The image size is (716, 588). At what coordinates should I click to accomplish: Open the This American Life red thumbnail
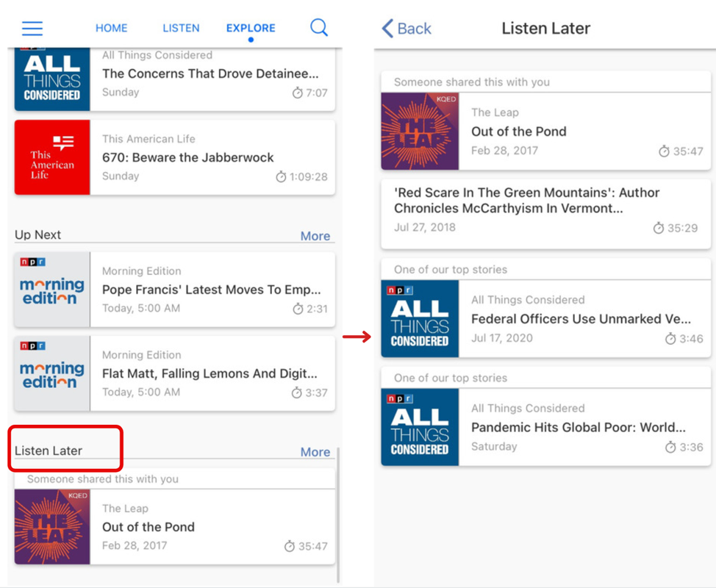(52, 157)
